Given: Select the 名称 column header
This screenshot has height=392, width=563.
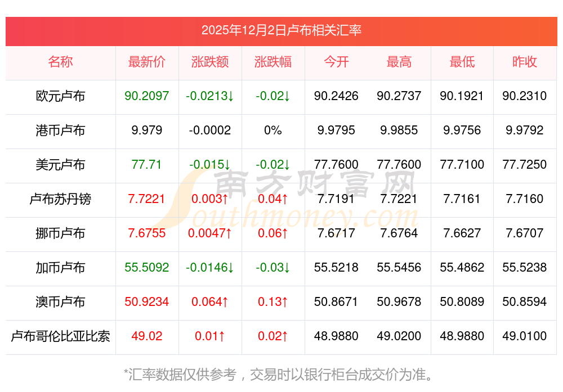Looking at the screenshot, I should tap(60, 62).
